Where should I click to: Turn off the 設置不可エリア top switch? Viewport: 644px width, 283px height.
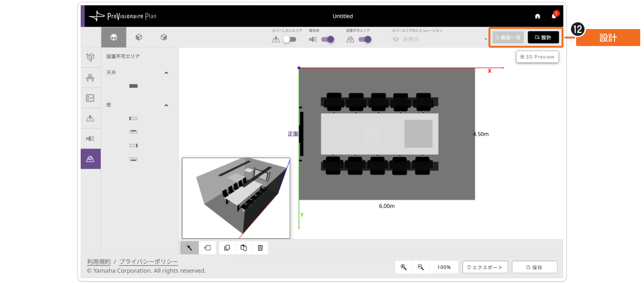coord(365,39)
